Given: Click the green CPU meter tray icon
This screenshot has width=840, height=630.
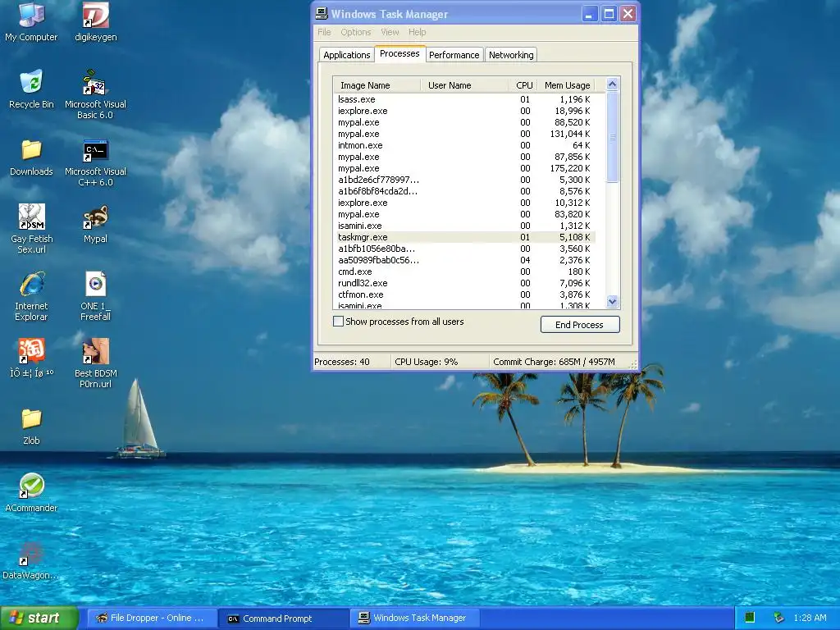Looking at the screenshot, I should (x=750, y=618).
